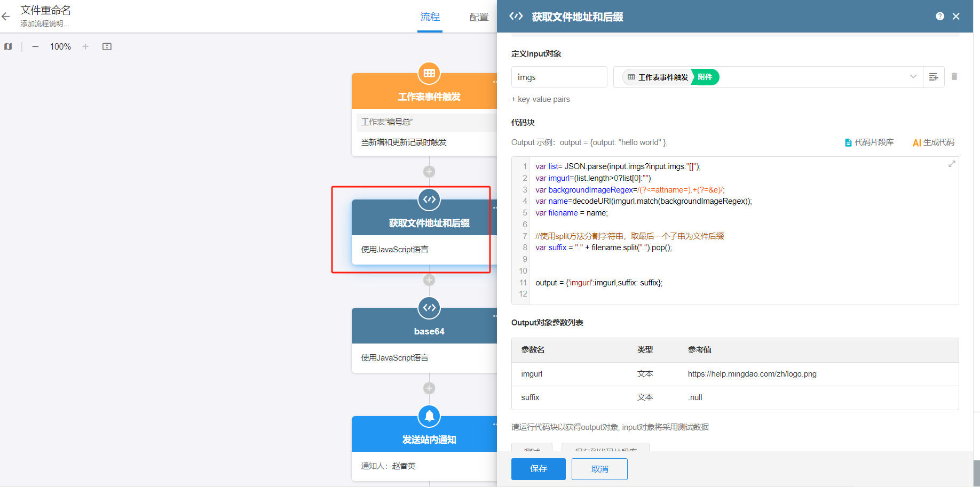Add a node below the worksheet trigger

[429, 172]
